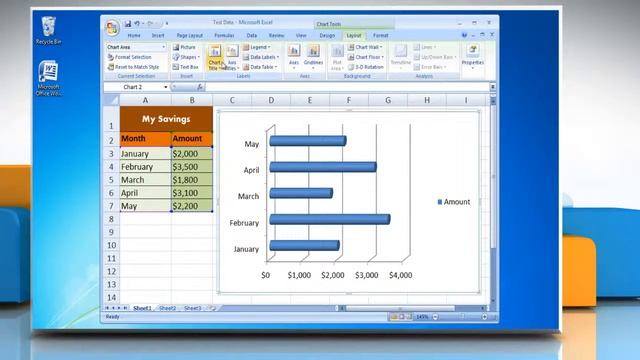Open the Gridlines options button

point(313,57)
